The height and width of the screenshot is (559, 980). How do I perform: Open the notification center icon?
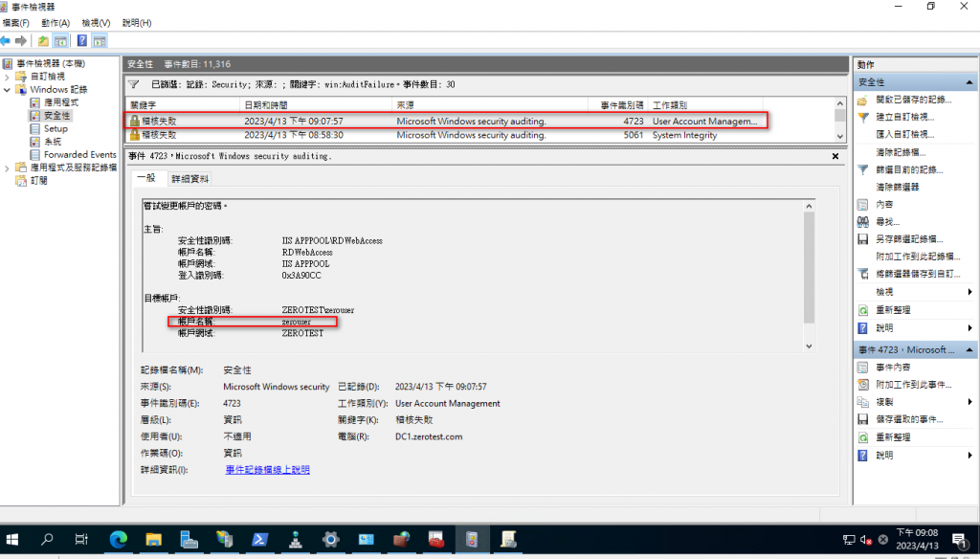click(x=961, y=540)
